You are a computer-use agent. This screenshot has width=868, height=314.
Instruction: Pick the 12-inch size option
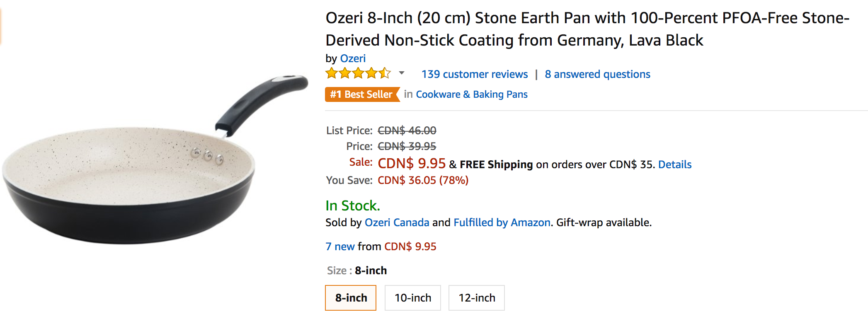tap(476, 298)
